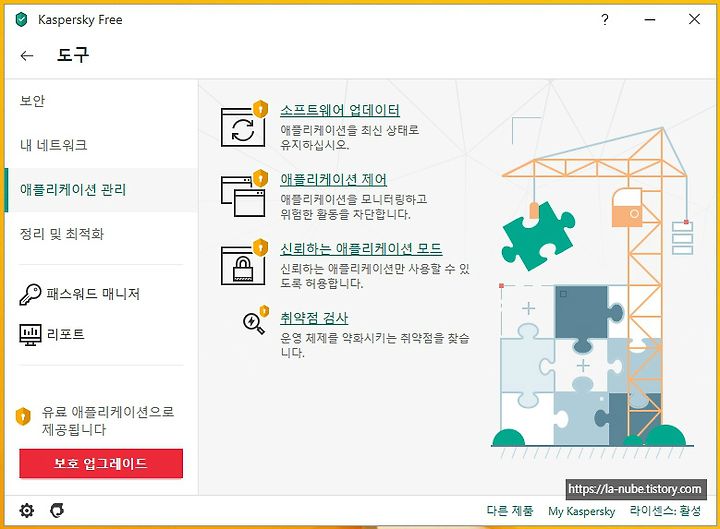
Task: Select the 정리 및 최적화 sidebar tab
Action: pyautogui.click(x=101, y=234)
